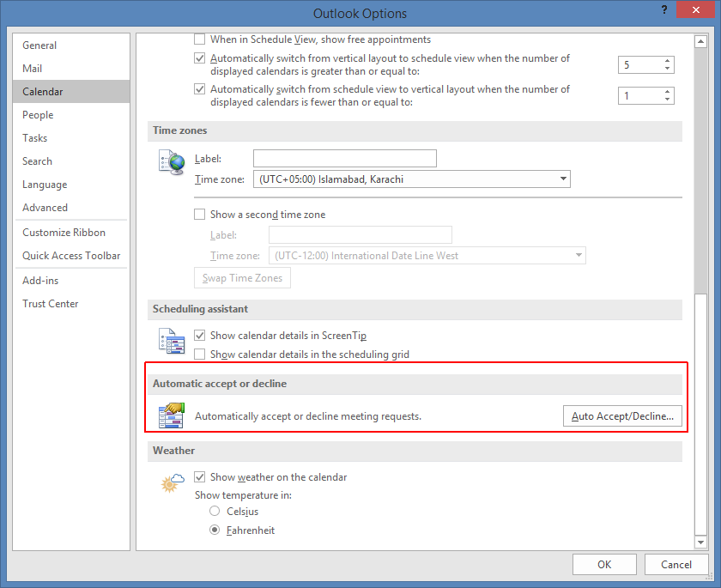Click the Scheduling assistant calendar icon

coord(172,341)
